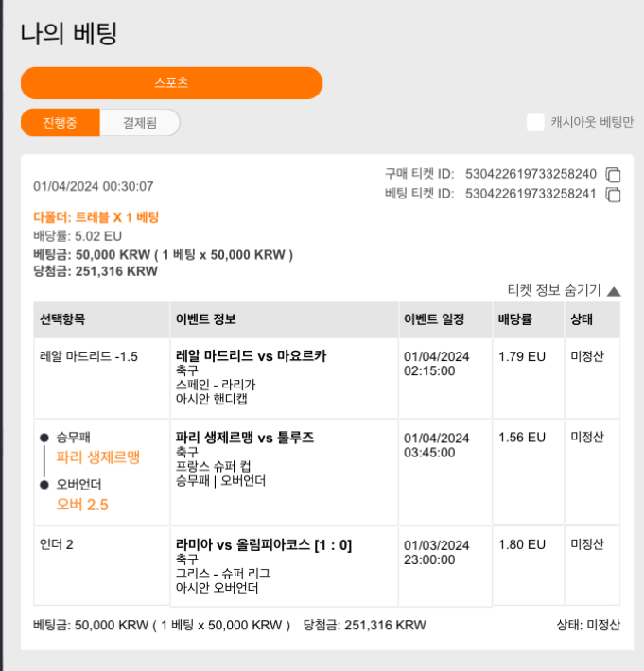Open 파리 생제르맹 vs 툴루즈 event

[245, 438]
